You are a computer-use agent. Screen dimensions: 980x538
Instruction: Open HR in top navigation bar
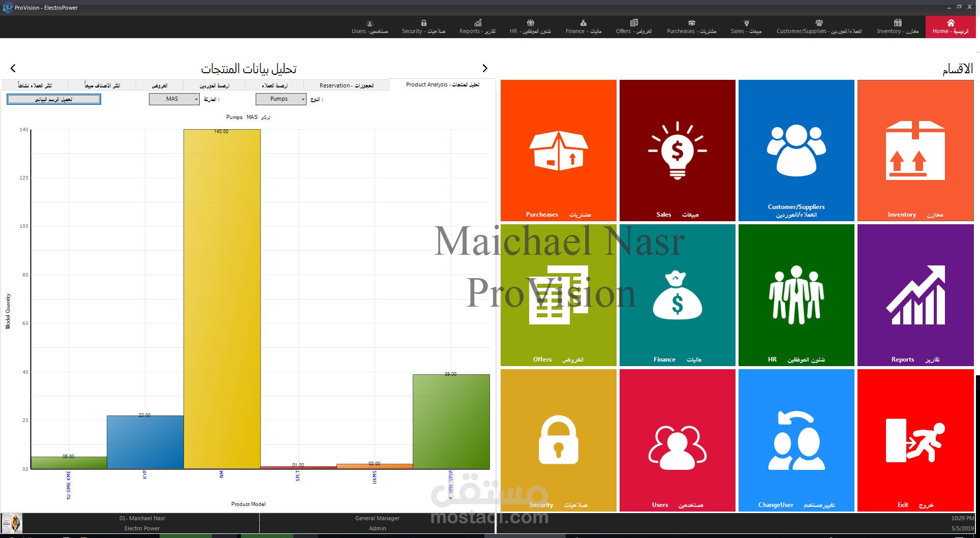(530, 26)
